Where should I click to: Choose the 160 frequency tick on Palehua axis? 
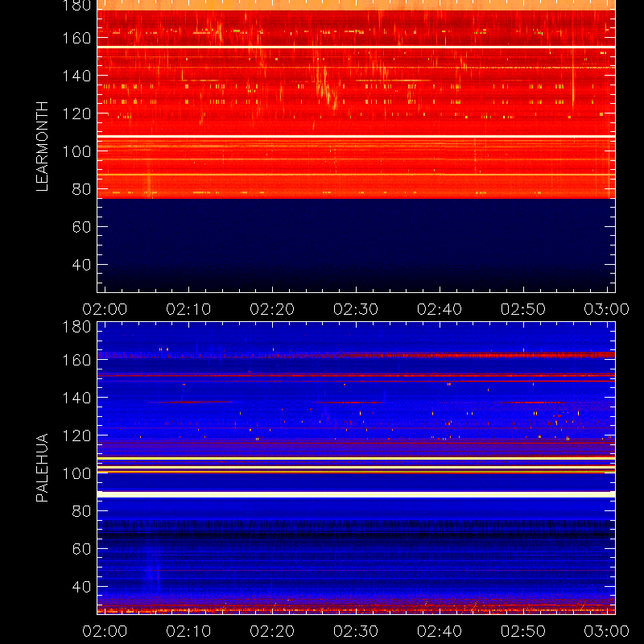(x=76, y=360)
